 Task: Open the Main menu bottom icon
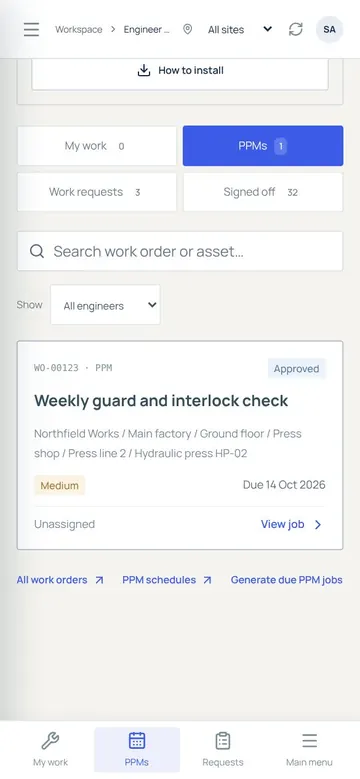coord(309,741)
